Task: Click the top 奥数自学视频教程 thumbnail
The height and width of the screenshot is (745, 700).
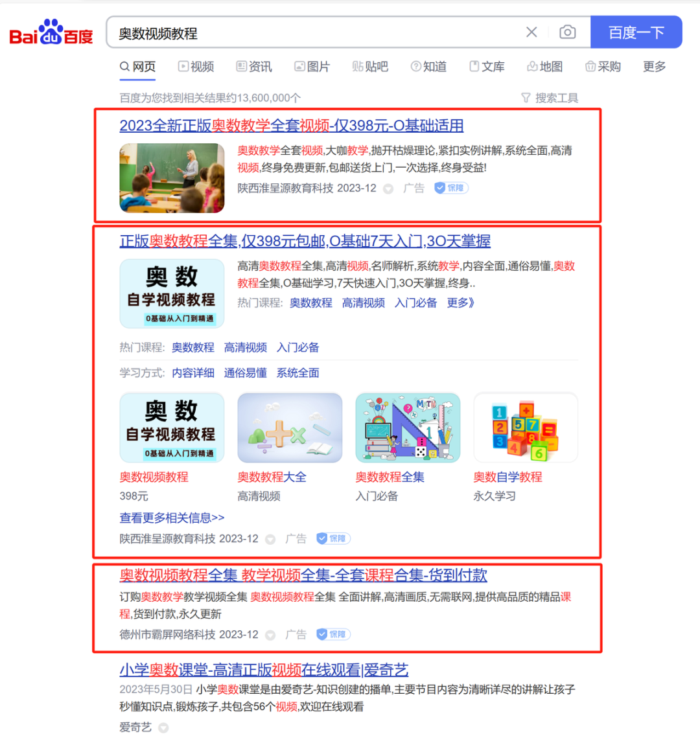Action: click(x=172, y=293)
